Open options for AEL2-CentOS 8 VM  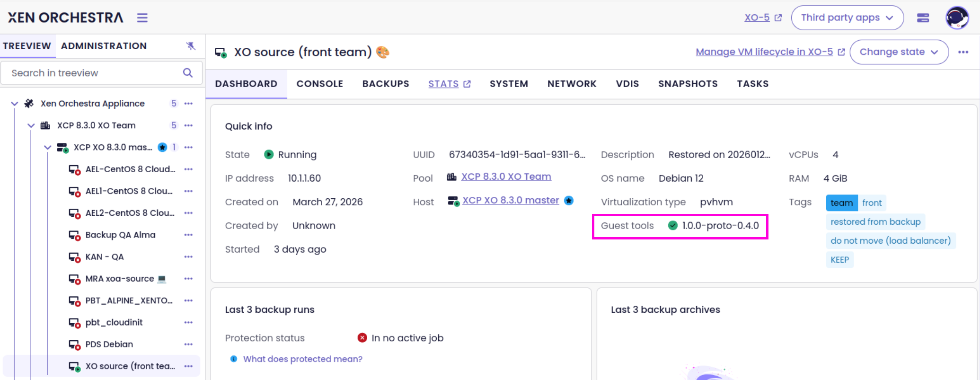tap(188, 213)
